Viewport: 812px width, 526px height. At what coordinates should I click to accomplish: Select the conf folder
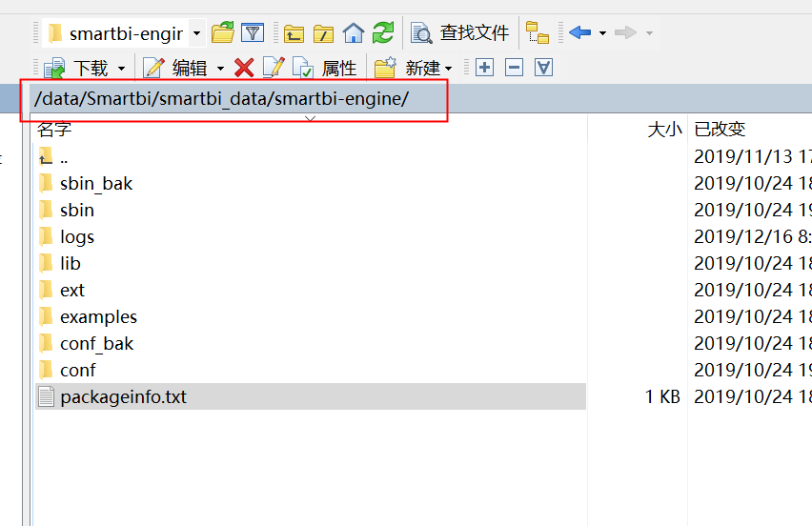[x=78, y=370]
